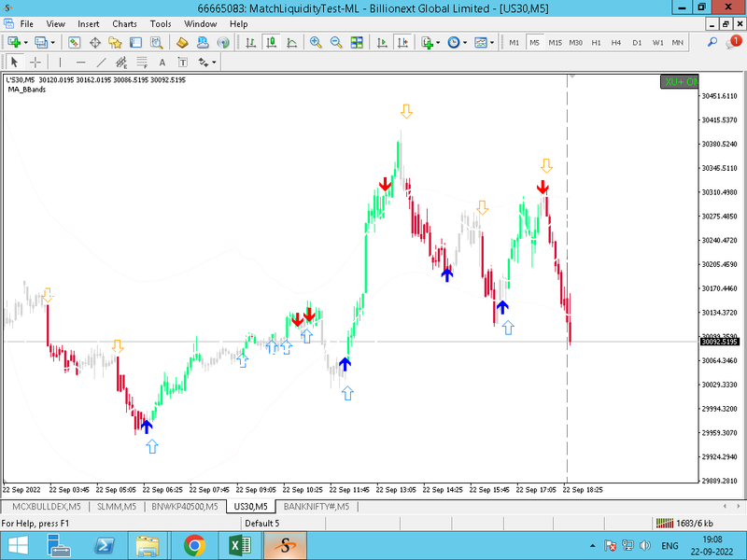Select the MN timeframe
This screenshot has width=747, height=560.
[678, 42]
